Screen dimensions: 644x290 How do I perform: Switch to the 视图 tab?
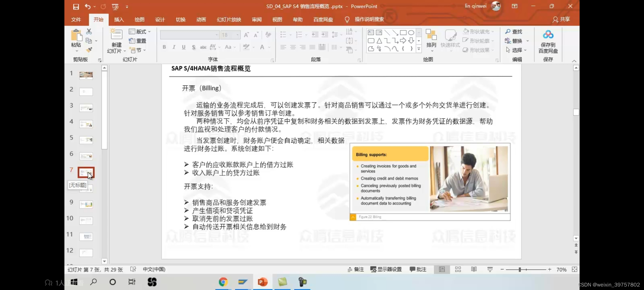click(277, 20)
